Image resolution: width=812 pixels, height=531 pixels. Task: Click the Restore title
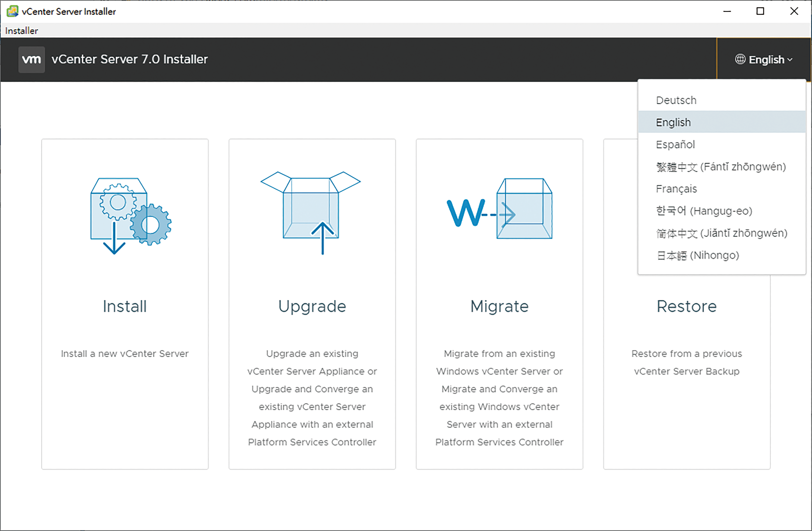click(x=686, y=306)
